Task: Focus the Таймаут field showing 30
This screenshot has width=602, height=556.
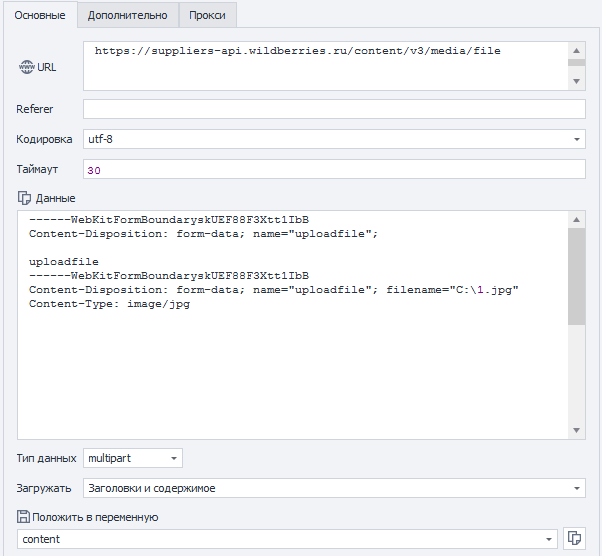Action: (x=334, y=170)
